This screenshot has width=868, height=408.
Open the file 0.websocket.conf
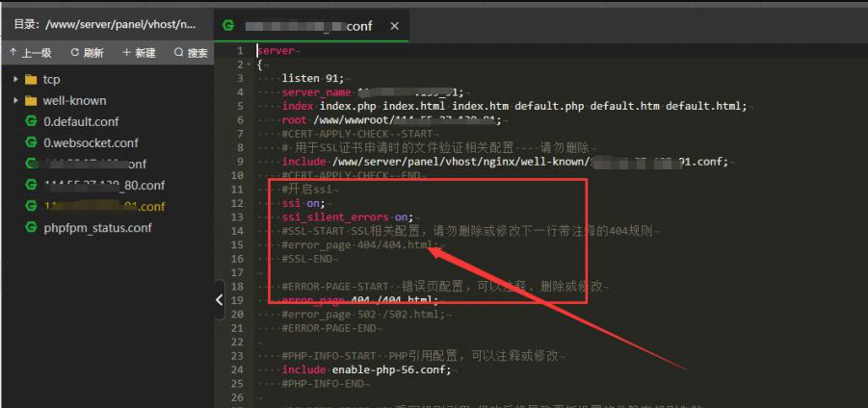point(91,142)
